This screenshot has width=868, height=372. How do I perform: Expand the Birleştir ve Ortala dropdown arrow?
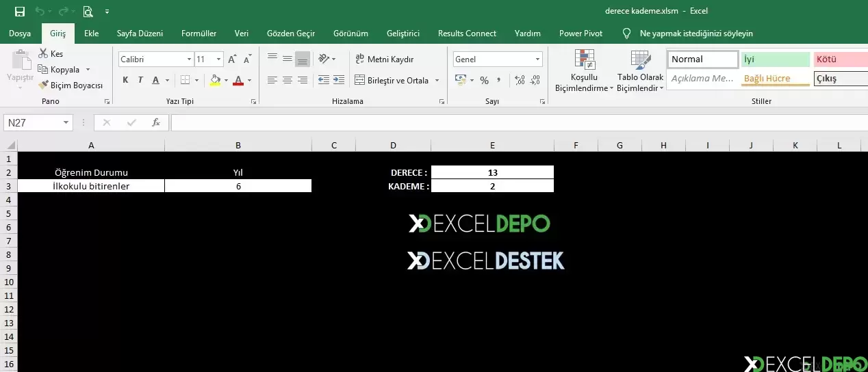click(437, 81)
